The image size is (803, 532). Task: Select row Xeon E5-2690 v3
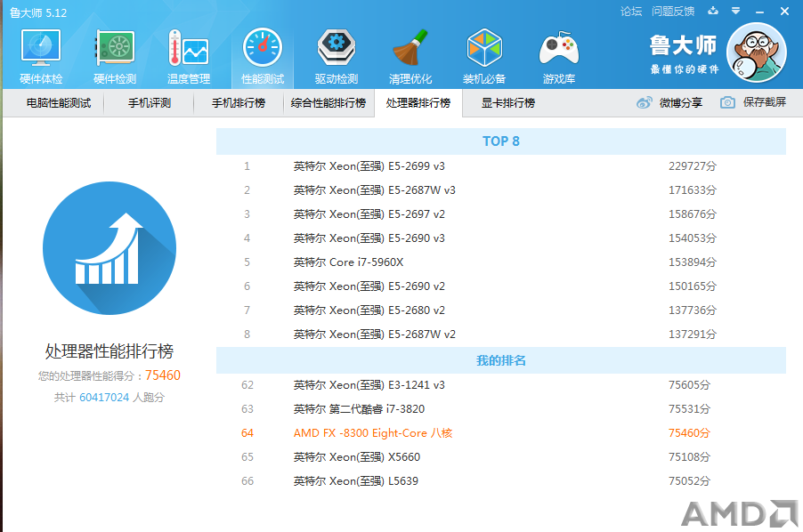[501, 238]
